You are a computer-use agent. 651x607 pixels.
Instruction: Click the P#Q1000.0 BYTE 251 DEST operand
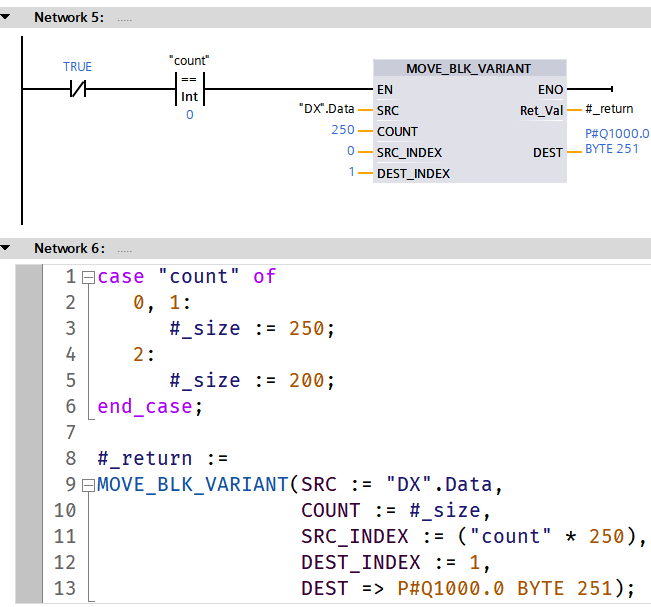click(x=616, y=142)
